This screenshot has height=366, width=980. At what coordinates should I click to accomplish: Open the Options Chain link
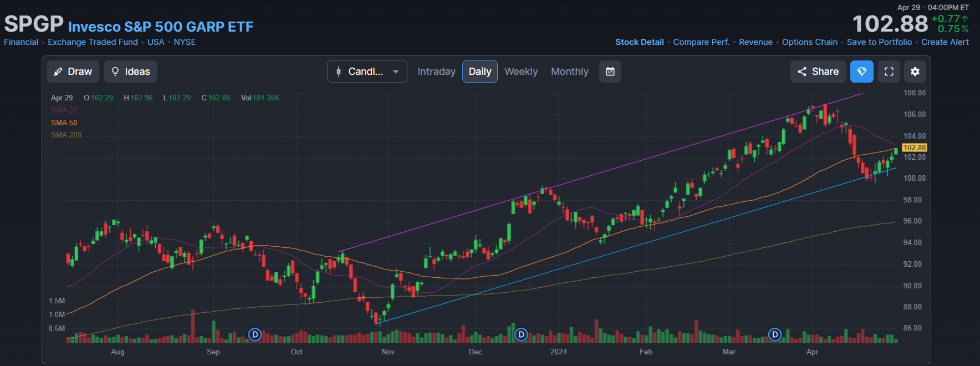click(x=809, y=42)
